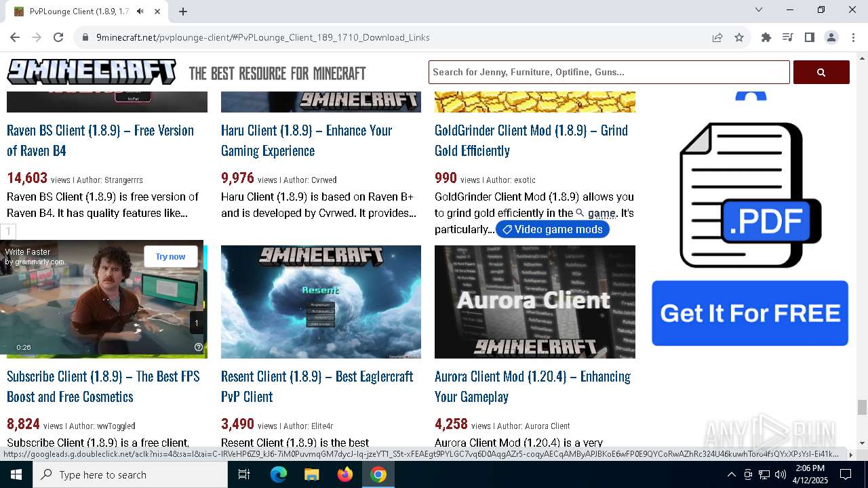The height and width of the screenshot is (488, 868).
Task: Click the scrollbar down arrow
Action: click(862, 443)
